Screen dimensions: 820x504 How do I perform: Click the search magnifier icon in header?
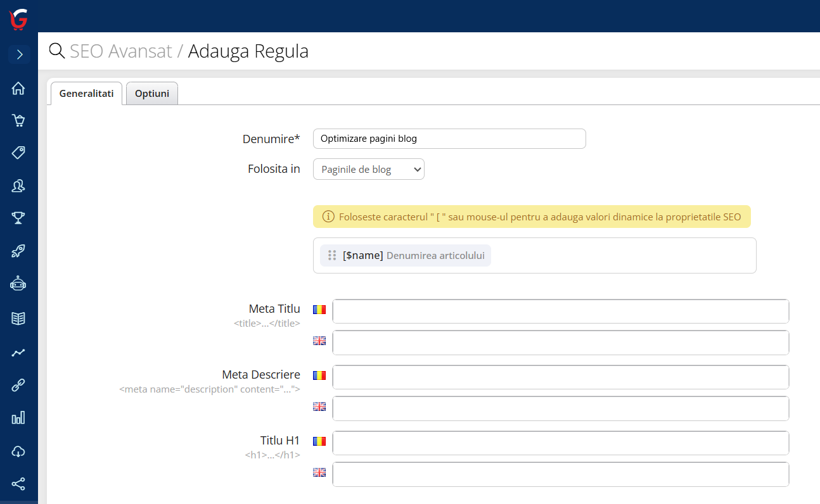(x=57, y=51)
